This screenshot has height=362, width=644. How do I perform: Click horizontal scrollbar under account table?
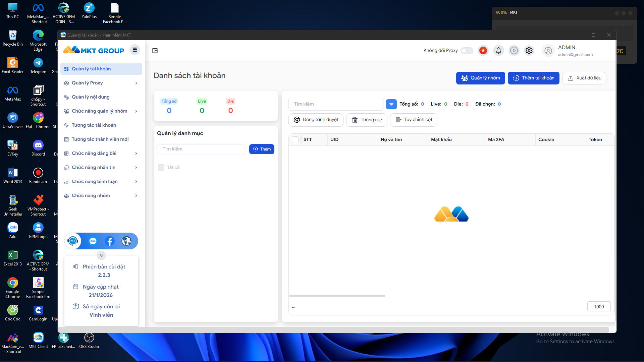(337, 296)
